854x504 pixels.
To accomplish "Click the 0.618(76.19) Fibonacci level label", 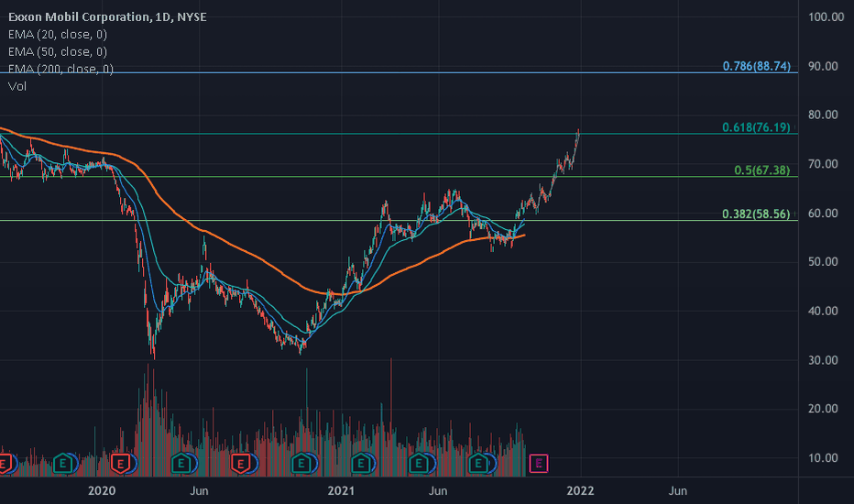I will tap(756, 127).
